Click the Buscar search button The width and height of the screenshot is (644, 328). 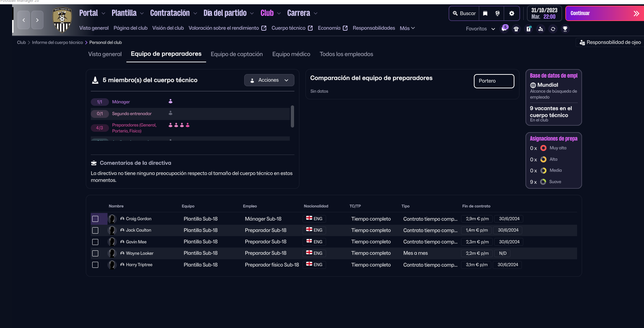[x=464, y=13]
